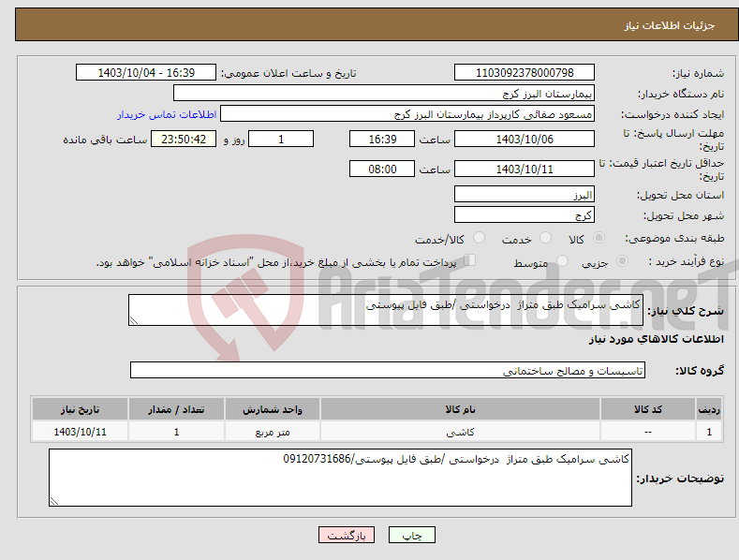Click the تاریخ نیاز column header
Image resolution: width=739 pixels, height=560 pixels.
81,409
